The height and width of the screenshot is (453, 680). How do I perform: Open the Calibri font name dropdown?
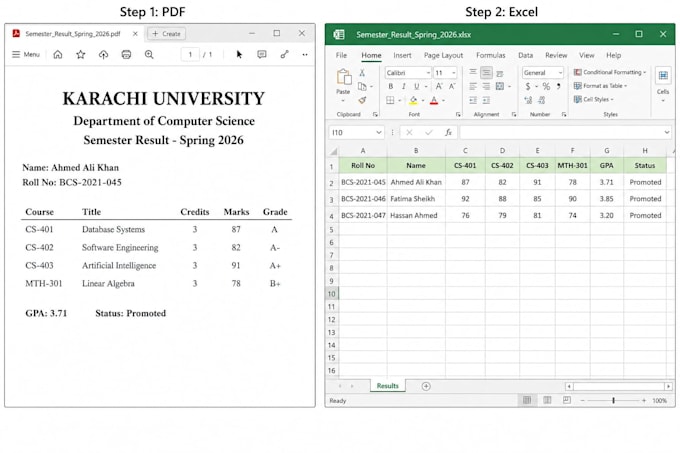[x=428, y=72]
